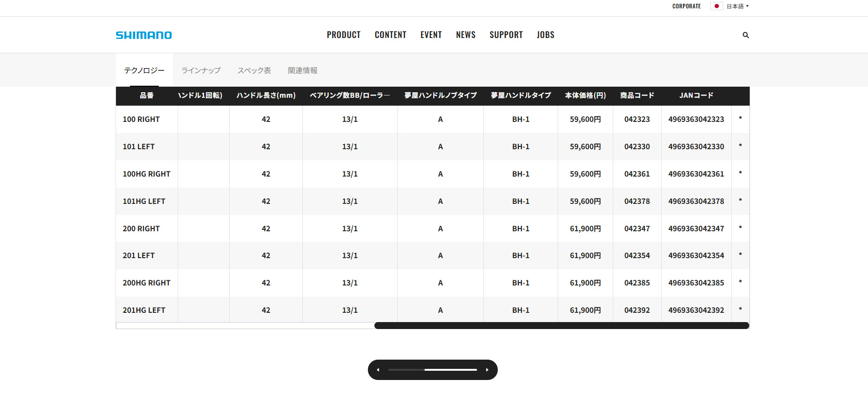Open the search magnifier icon
The image size is (868, 418).
point(746,35)
